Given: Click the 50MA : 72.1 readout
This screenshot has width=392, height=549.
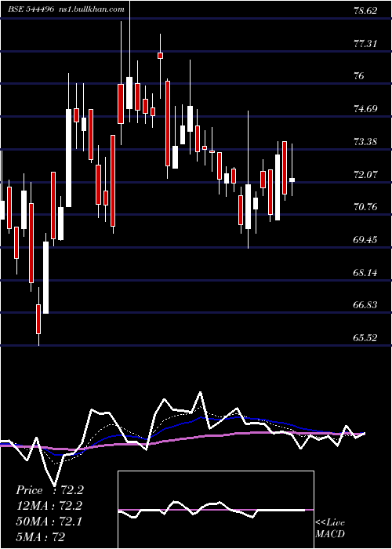Looking at the screenshot, I should 49,522.
